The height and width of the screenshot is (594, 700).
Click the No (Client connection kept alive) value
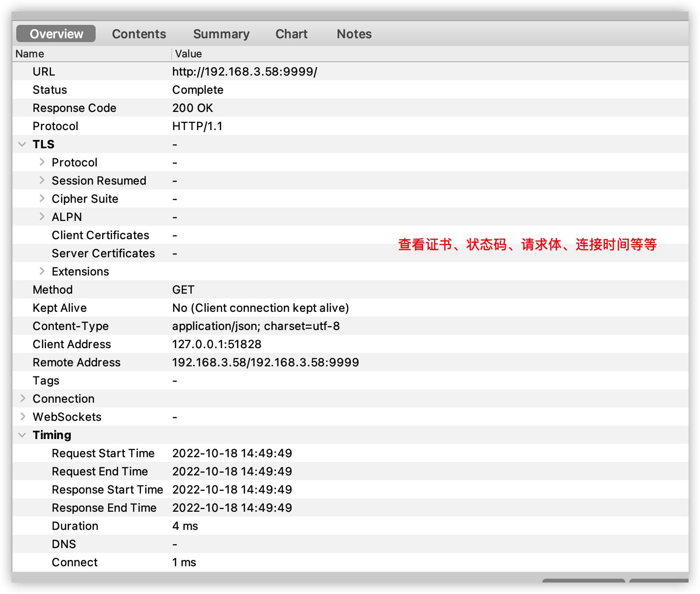pyautogui.click(x=261, y=308)
